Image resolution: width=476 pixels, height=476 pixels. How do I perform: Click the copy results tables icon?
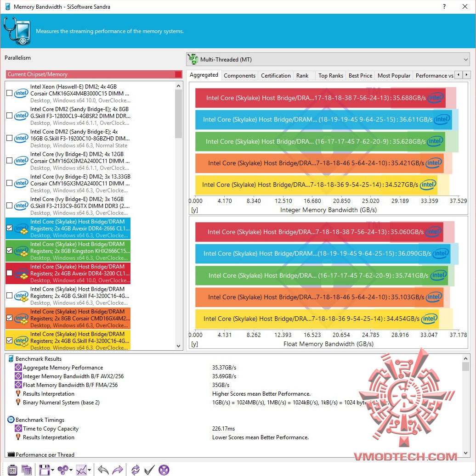[x=27, y=470]
